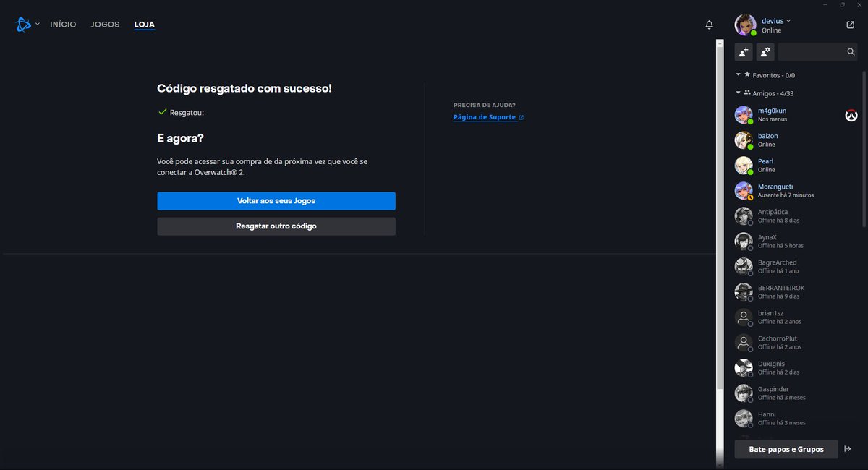Image resolution: width=868 pixels, height=470 pixels.
Task: Select friend name DuxIgnis
Action: click(771, 364)
